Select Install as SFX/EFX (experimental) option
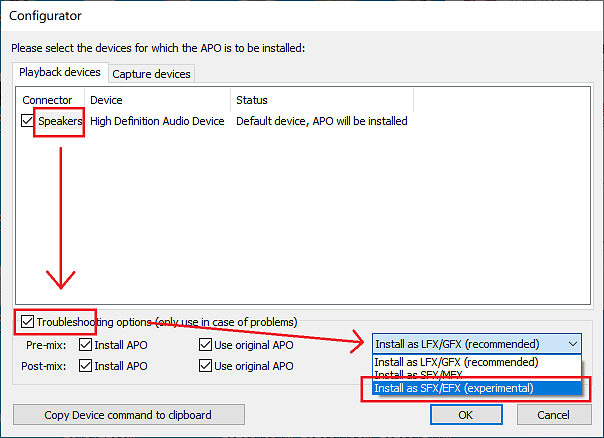 click(456, 388)
